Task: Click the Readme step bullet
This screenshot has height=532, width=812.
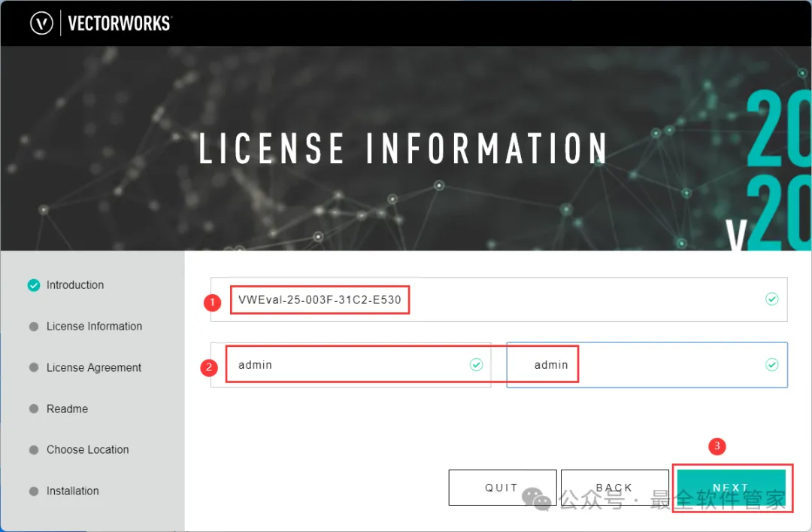Action: [x=34, y=409]
